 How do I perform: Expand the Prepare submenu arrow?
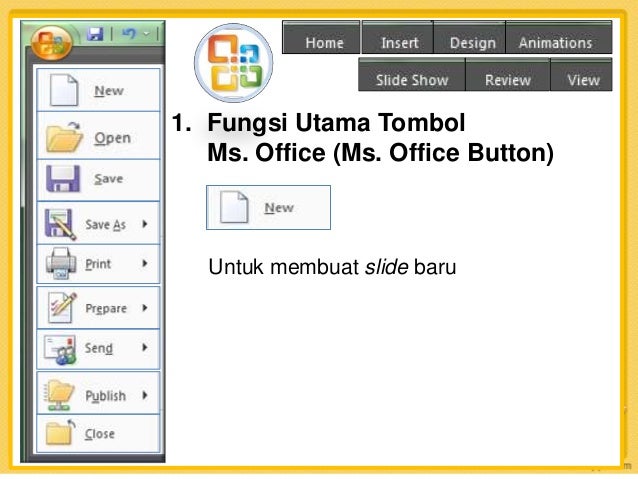(x=144, y=308)
